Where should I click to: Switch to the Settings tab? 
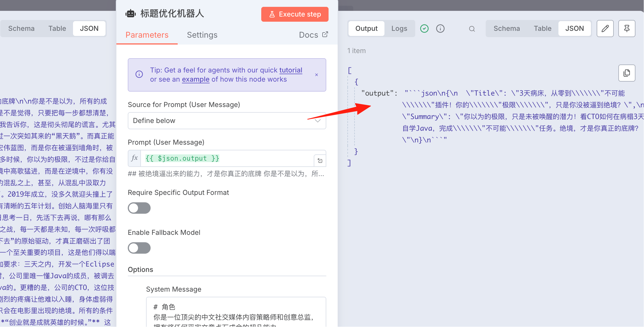(202, 35)
